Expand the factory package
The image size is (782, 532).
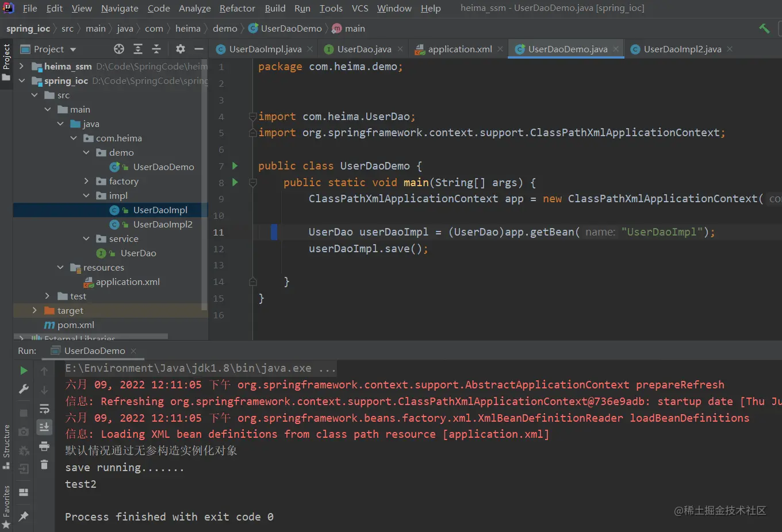[x=86, y=181]
